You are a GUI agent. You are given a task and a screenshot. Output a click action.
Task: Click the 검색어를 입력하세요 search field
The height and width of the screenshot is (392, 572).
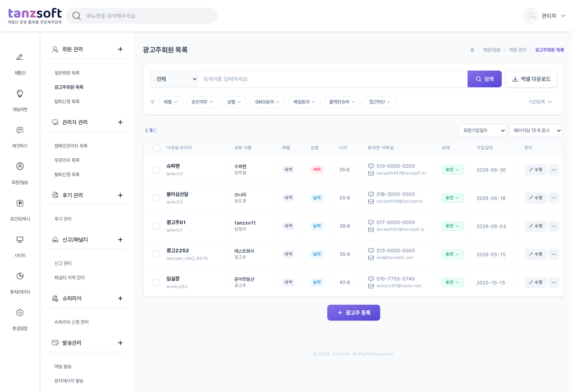(333, 79)
